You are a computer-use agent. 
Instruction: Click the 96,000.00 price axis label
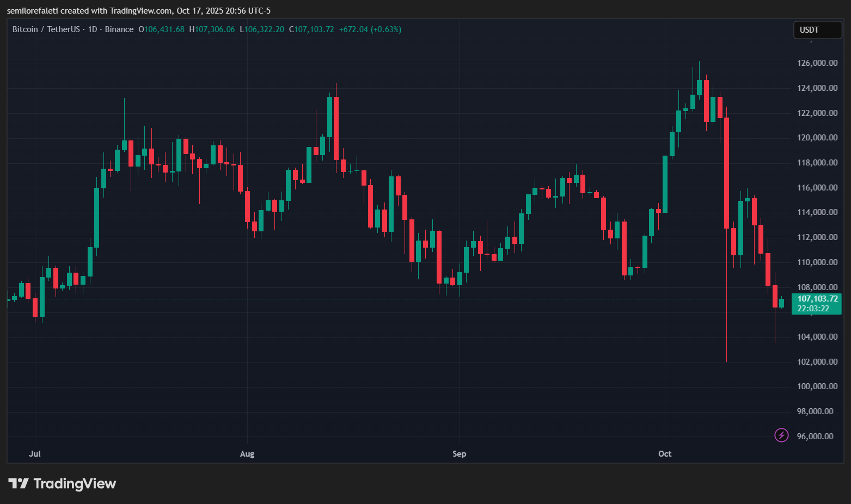pyautogui.click(x=815, y=436)
